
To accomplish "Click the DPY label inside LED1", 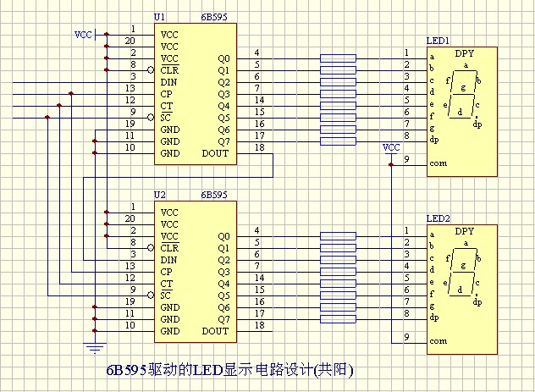I will [x=464, y=53].
